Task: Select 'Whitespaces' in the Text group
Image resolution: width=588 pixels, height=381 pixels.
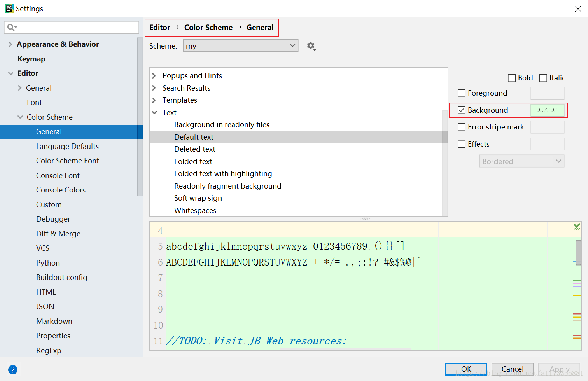Action: 195,211
